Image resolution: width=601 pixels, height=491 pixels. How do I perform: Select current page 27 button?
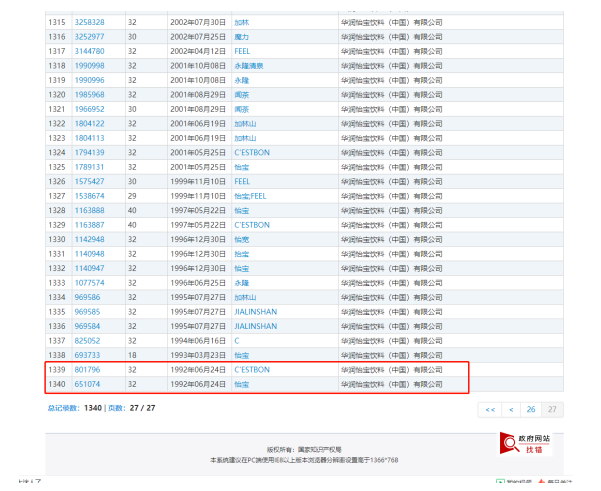click(552, 409)
